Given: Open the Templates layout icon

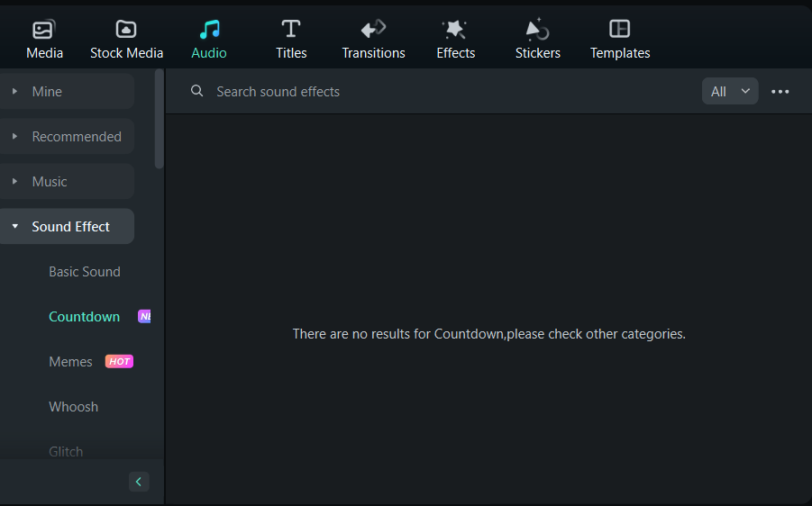Looking at the screenshot, I should coord(619,29).
